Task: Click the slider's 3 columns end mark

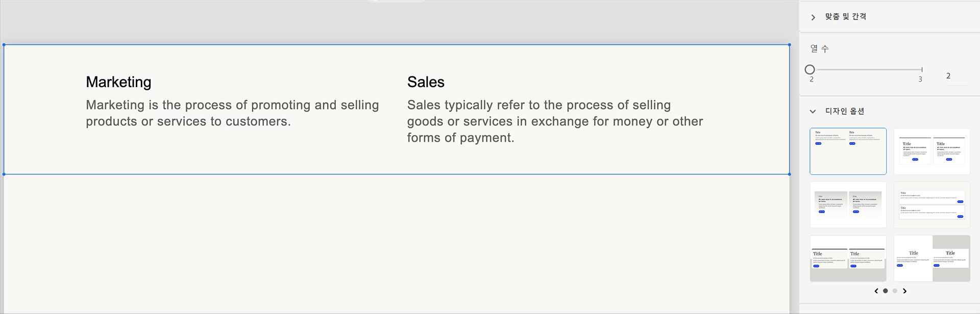Action: pos(922,70)
